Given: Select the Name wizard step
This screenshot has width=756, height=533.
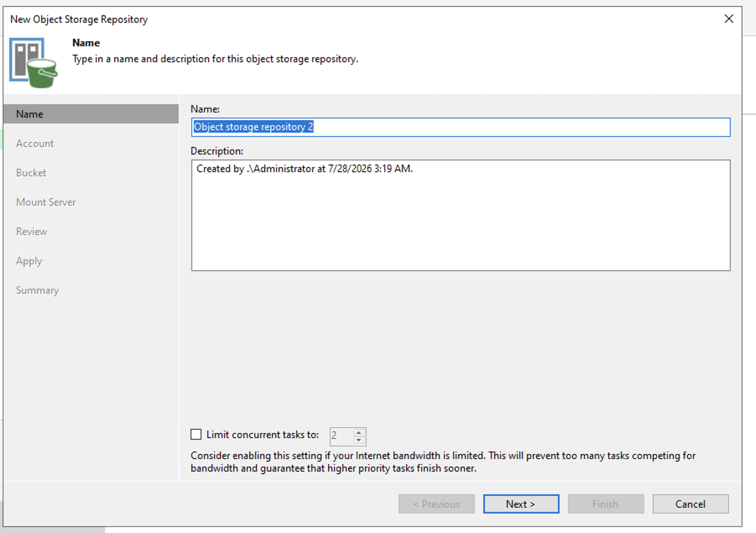Looking at the screenshot, I should [x=91, y=114].
